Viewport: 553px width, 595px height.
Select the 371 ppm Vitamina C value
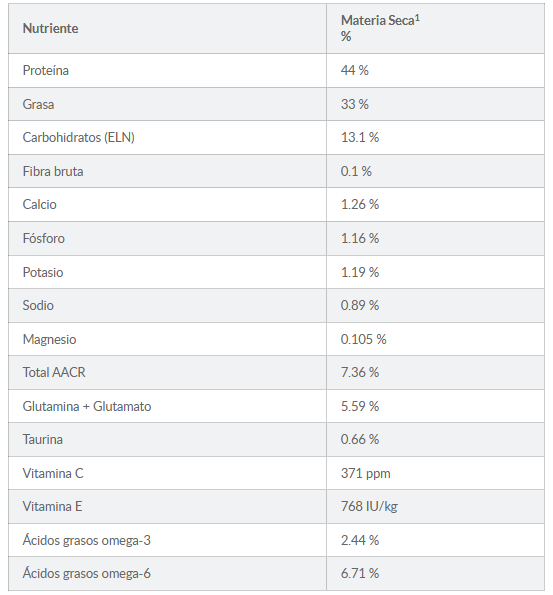(x=366, y=474)
